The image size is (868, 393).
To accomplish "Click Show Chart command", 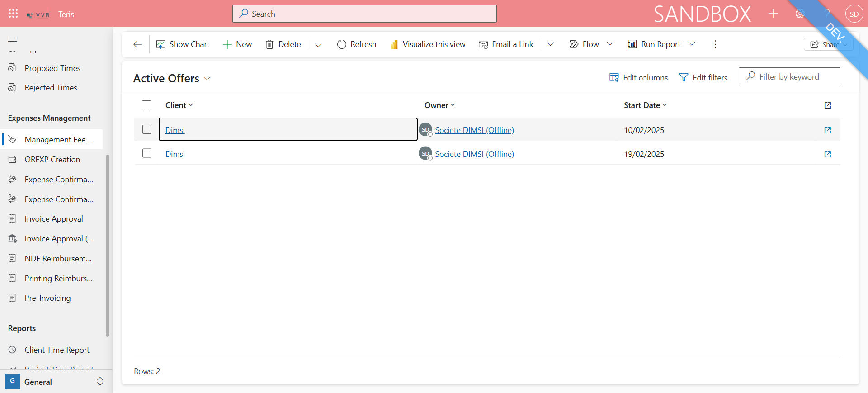I will (x=183, y=44).
